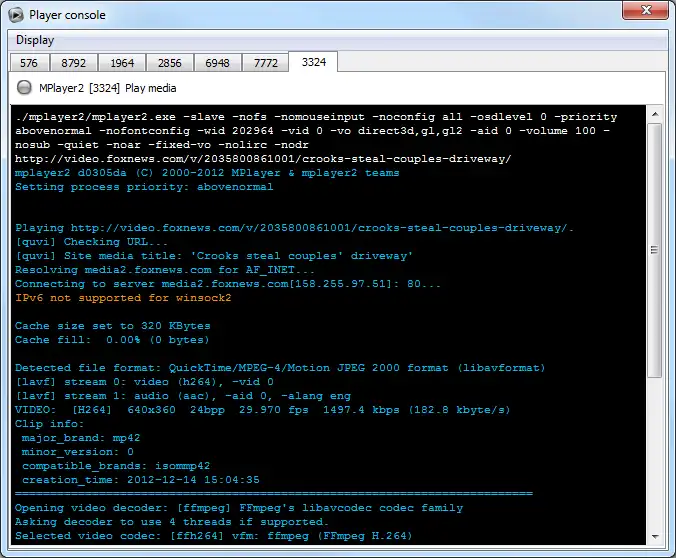The height and width of the screenshot is (558, 676).
Task: Click the 'Setting process priority: abovenormal' line
Action: [144, 187]
